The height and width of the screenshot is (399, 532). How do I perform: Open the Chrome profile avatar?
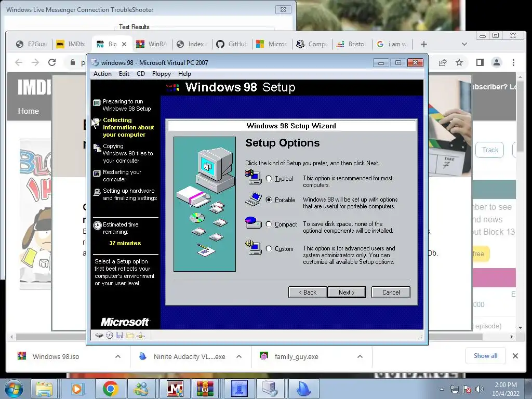click(496, 62)
